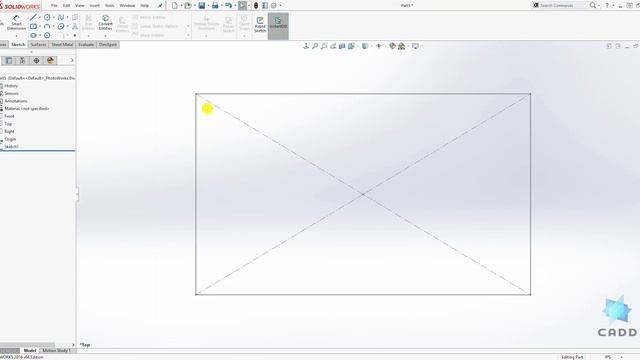Expand the Line tool dropdown arrow
Screen dimensions: 640x360
tap(40, 17)
